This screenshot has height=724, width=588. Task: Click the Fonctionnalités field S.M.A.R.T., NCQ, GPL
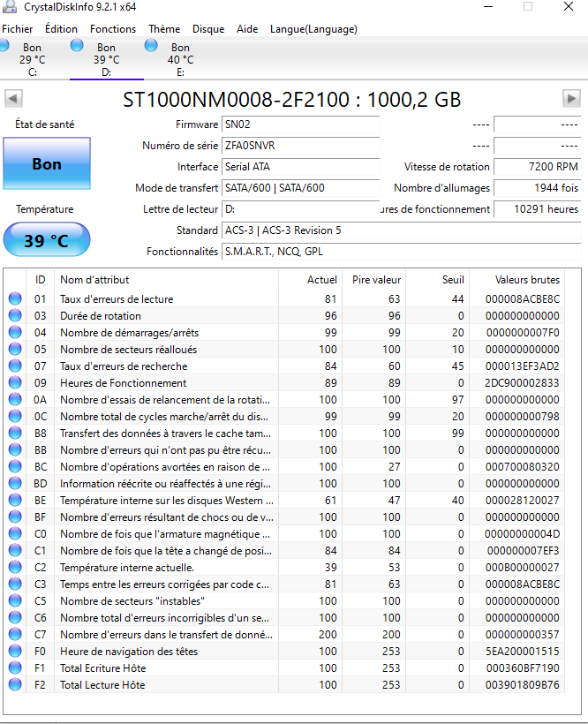tap(401, 252)
